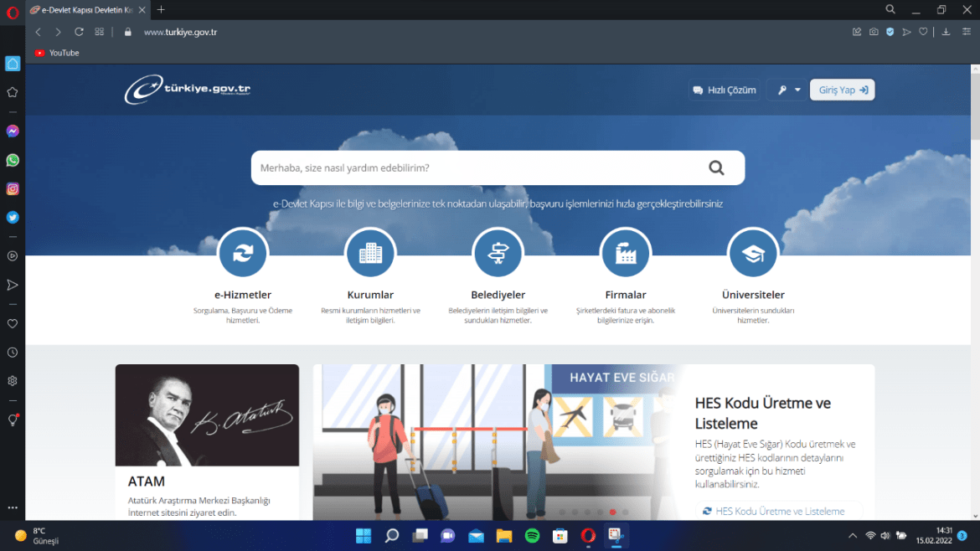This screenshot has height=551, width=980.
Task: Open WhatsApp from the Opera sidebar
Action: [x=13, y=160]
